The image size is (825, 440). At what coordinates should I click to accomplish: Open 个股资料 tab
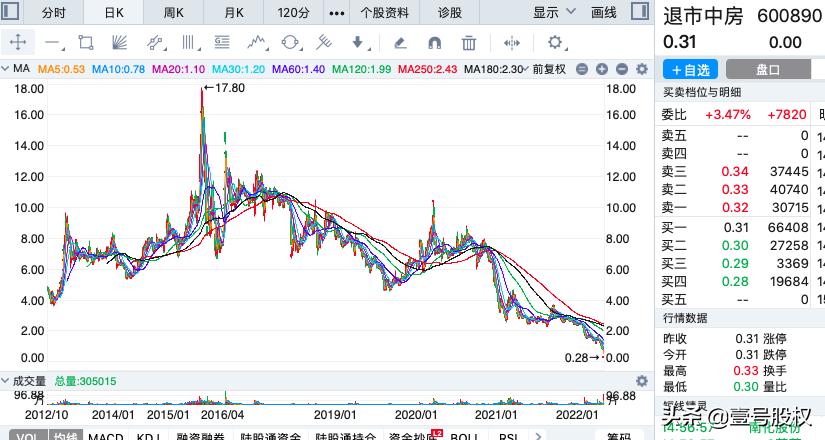384,13
